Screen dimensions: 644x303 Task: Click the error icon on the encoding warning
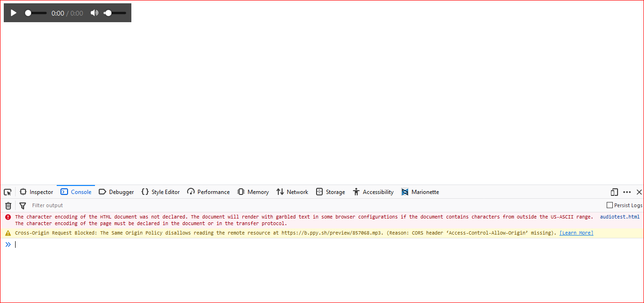point(8,217)
